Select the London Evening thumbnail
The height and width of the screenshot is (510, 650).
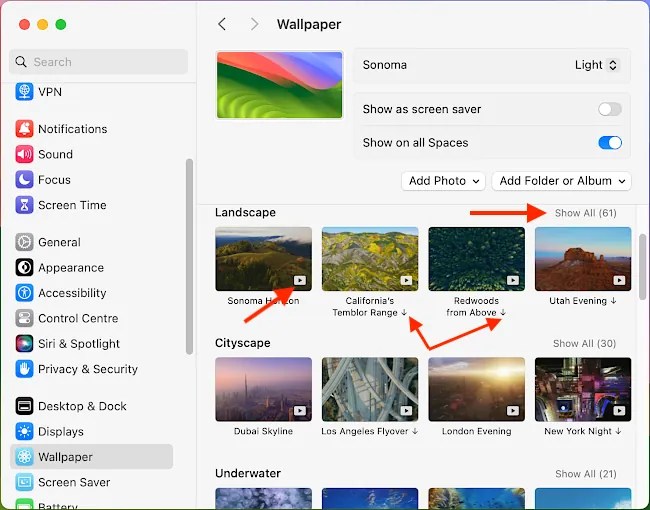[476, 389]
